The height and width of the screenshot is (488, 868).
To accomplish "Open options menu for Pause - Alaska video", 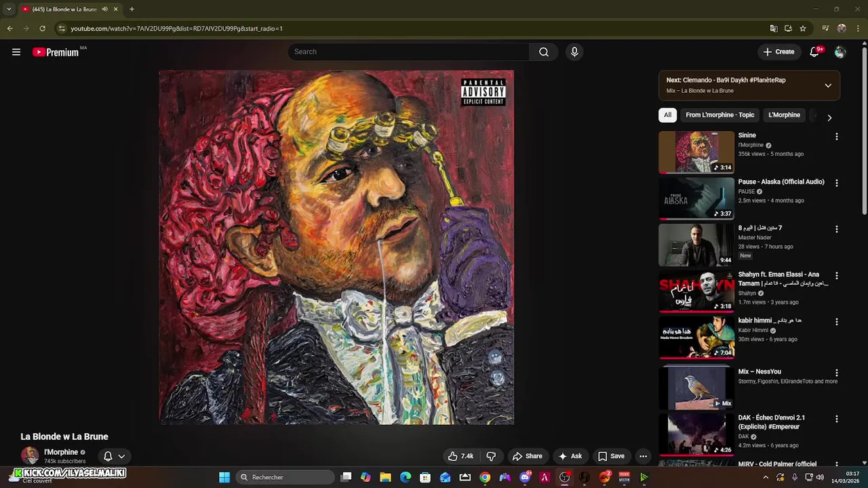I will 836,183.
